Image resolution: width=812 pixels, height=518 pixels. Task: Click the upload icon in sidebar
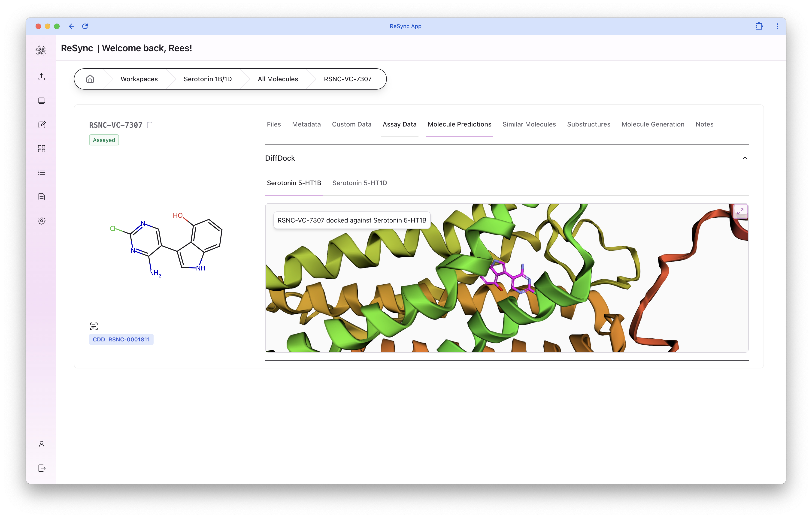42,77
